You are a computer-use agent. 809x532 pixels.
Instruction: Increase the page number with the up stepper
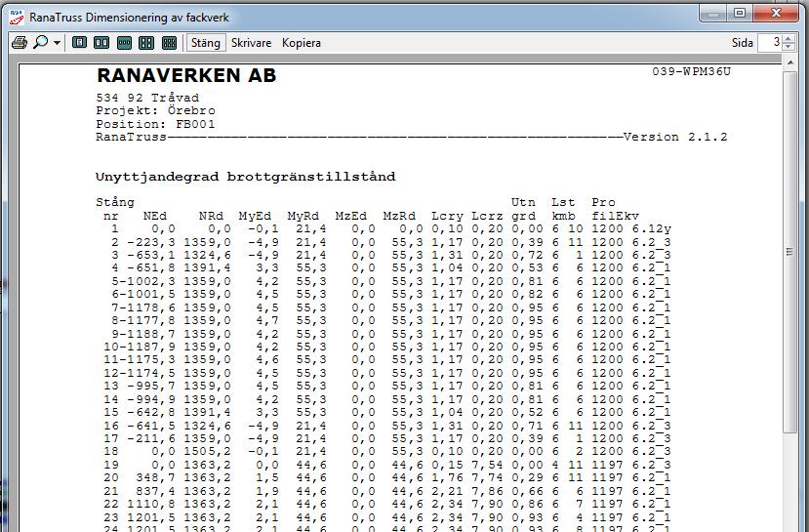tap(789, 39)
